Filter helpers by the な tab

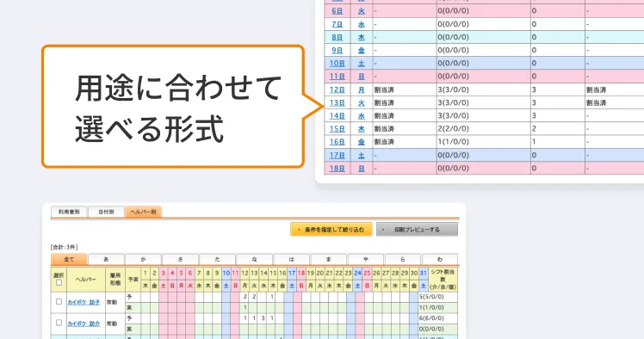[x=255, y=259]
